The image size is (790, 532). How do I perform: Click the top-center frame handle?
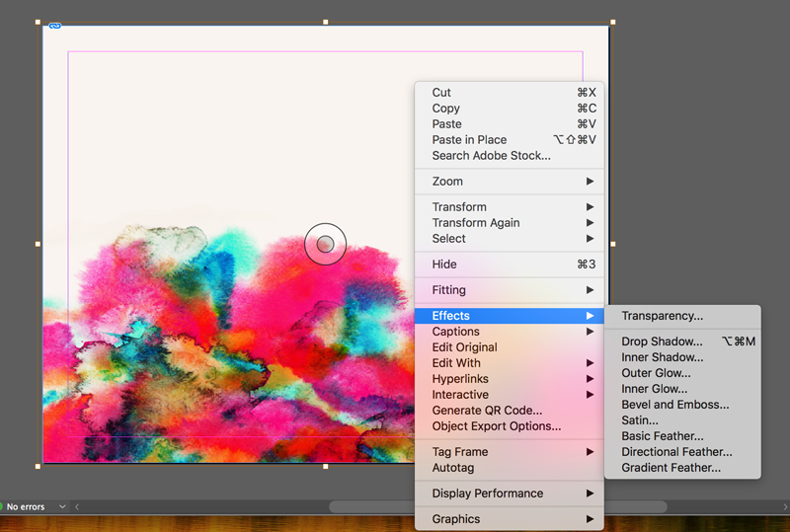pos(326,22)
